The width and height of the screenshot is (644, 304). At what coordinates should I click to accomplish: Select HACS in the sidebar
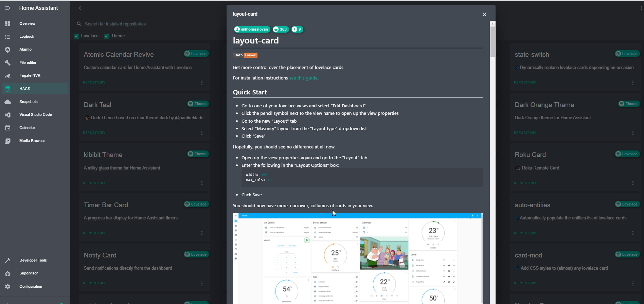click(x=35, y=89)
